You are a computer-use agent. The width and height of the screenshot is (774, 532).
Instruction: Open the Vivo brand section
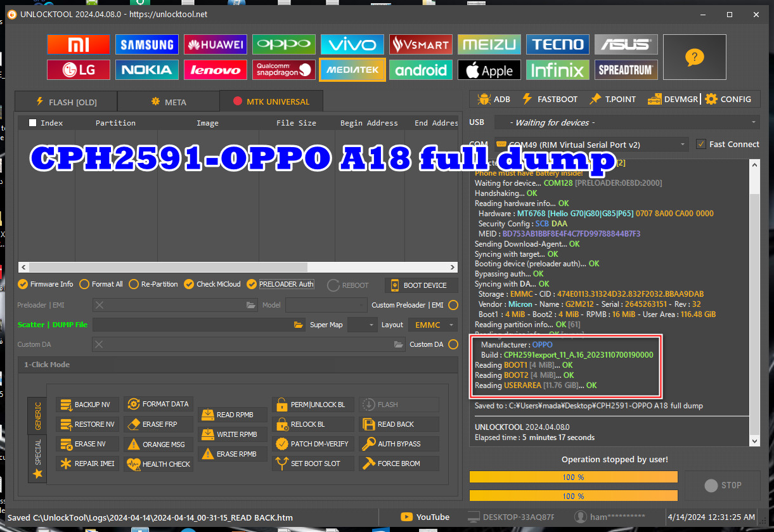tap(352, 44)
